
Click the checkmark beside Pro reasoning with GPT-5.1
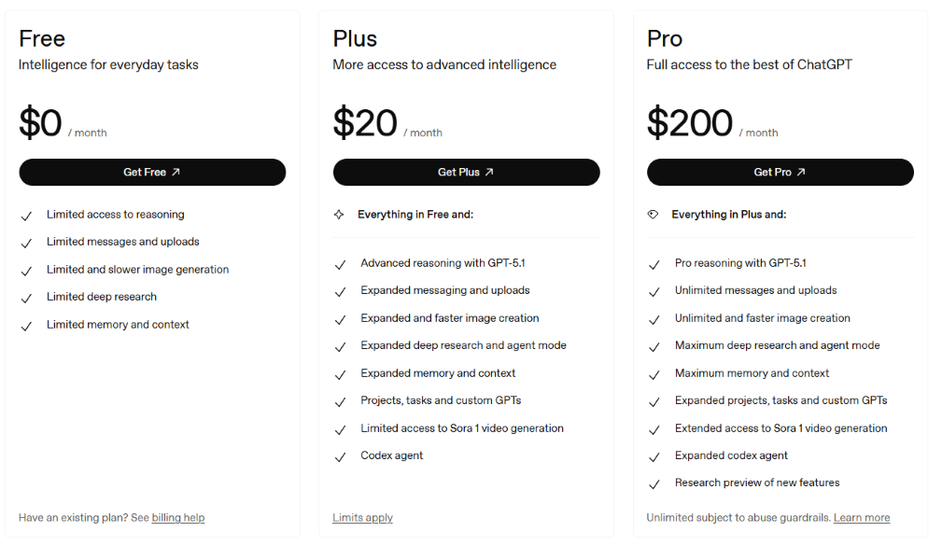click(654, 263)
